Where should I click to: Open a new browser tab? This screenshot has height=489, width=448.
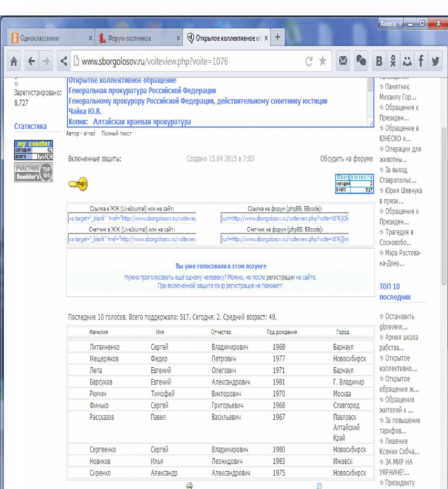click(x=278, y=37)
